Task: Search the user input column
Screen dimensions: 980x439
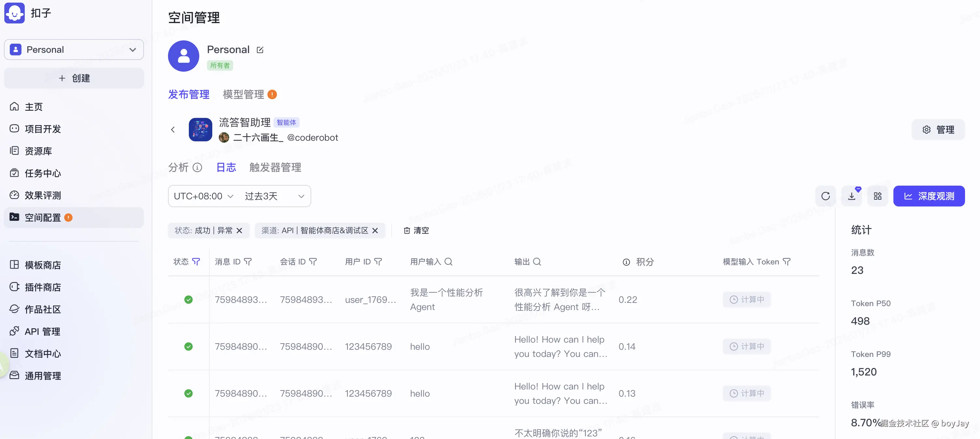Action: (x=449, y=262)
